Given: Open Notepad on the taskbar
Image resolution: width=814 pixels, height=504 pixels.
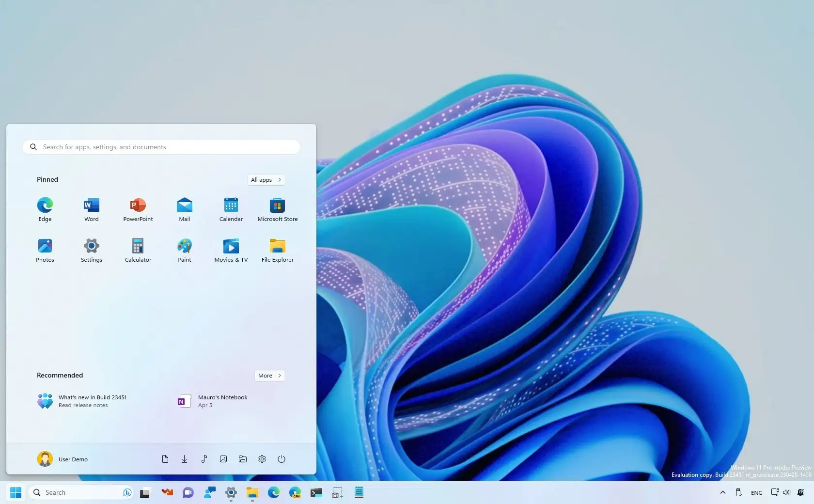Looking at the screenshot, I should pyautogui.click(x=359, y=492).
